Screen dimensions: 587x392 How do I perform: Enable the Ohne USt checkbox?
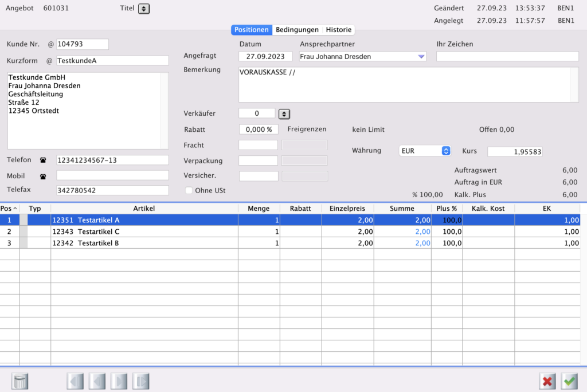[189, 190]
